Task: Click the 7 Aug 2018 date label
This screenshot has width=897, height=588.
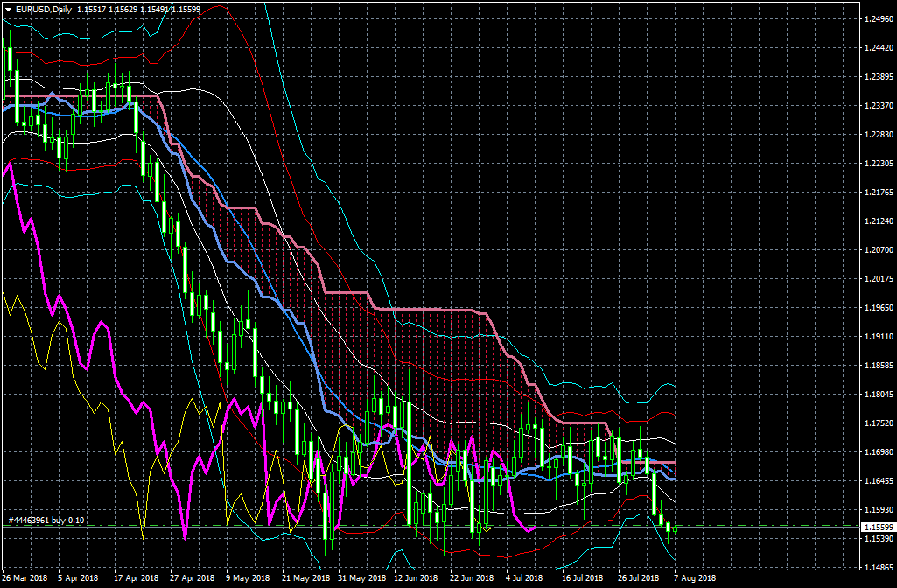Action: [694, 578]
